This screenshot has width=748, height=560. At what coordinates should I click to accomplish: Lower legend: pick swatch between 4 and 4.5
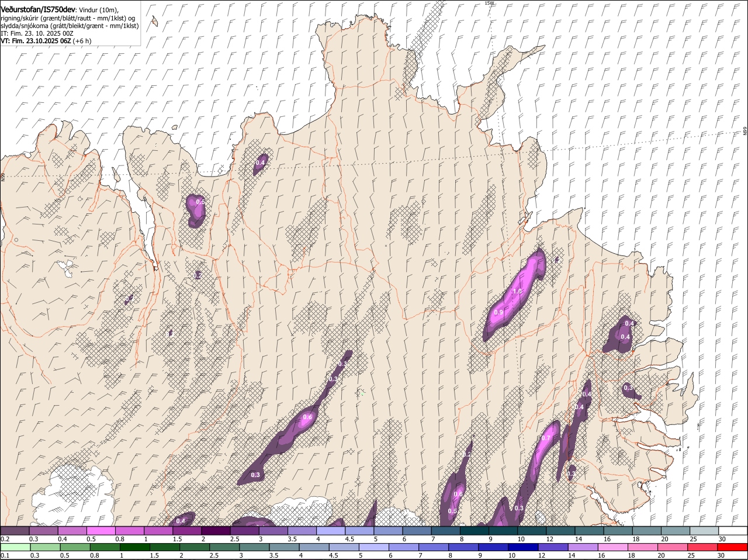[x=314, y=548]
